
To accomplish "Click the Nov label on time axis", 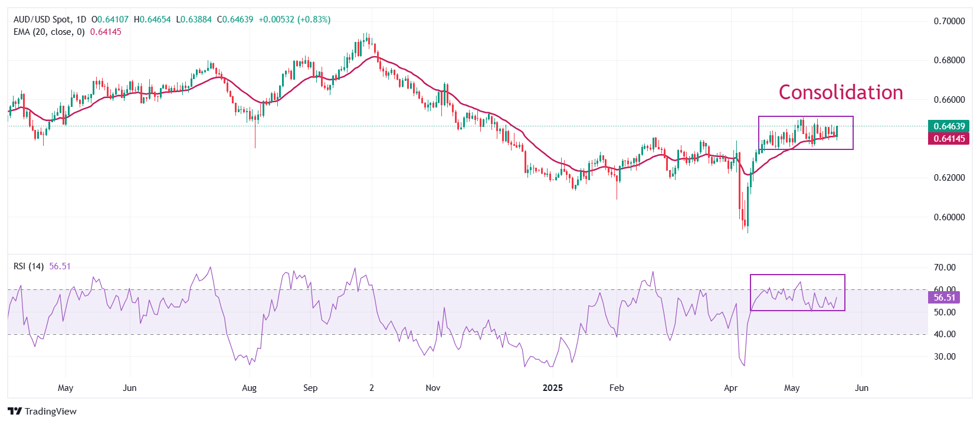I will tap(433, 388).
